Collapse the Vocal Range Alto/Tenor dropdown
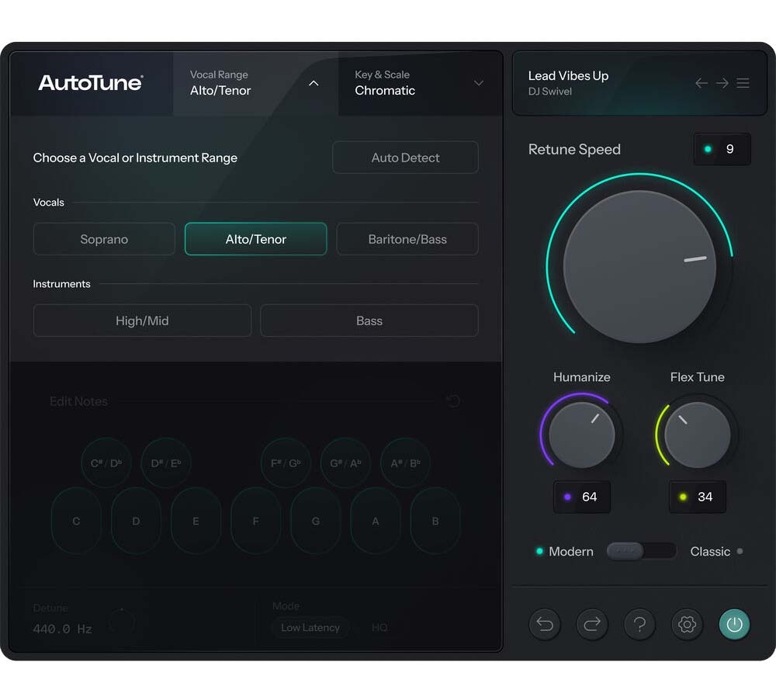776x700 pixels. (x=256, y=83)
